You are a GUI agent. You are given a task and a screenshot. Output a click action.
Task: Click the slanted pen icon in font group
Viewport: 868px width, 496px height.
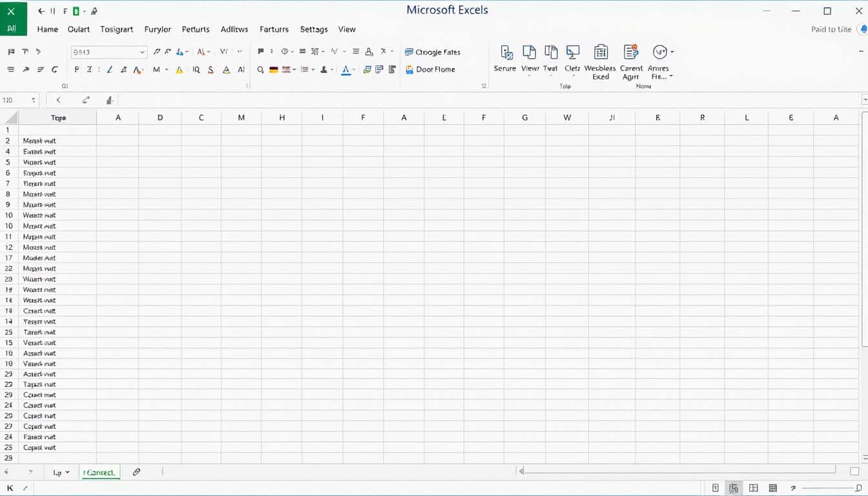pyautogui.click(x=108, y=70)
